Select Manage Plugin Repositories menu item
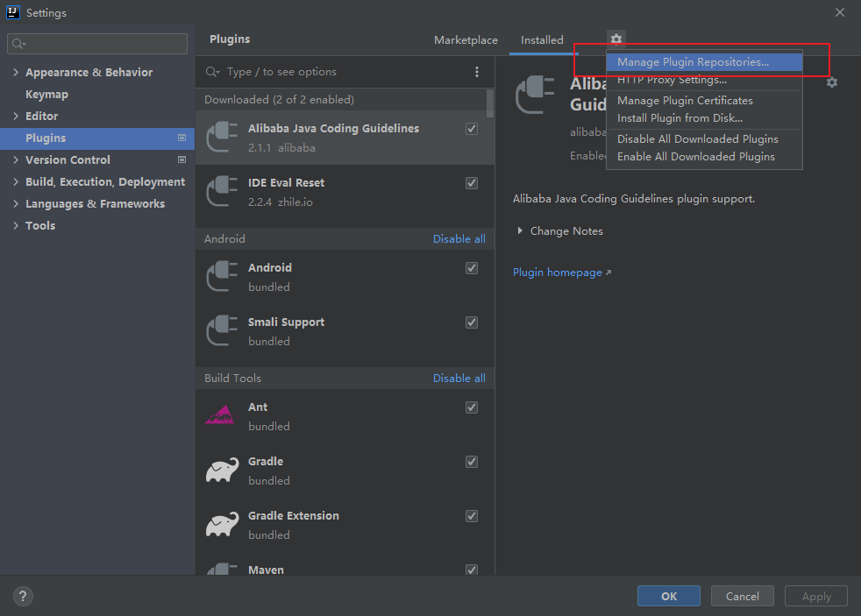The width and height of the screenshot is (861, 616). [x=693, y=62]
